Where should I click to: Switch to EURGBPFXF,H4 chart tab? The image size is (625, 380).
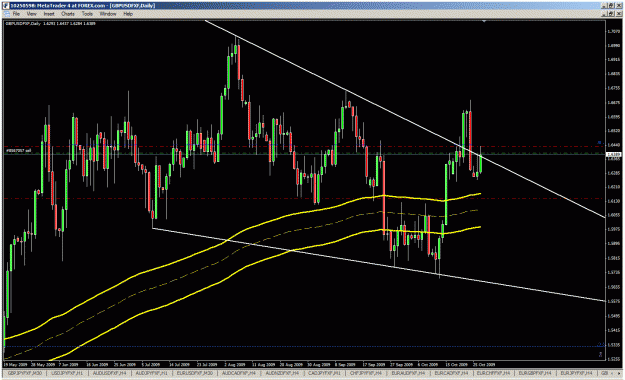click(535, 373)
